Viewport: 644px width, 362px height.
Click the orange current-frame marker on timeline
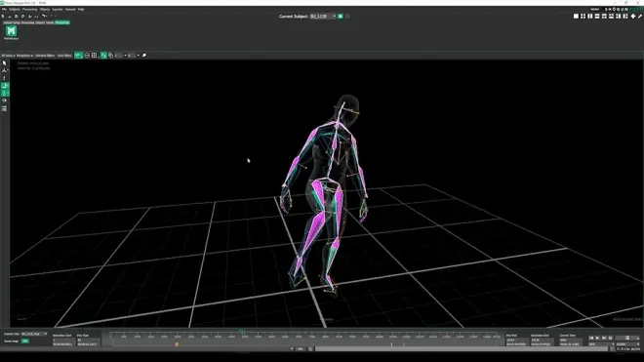tap(177, 344)
